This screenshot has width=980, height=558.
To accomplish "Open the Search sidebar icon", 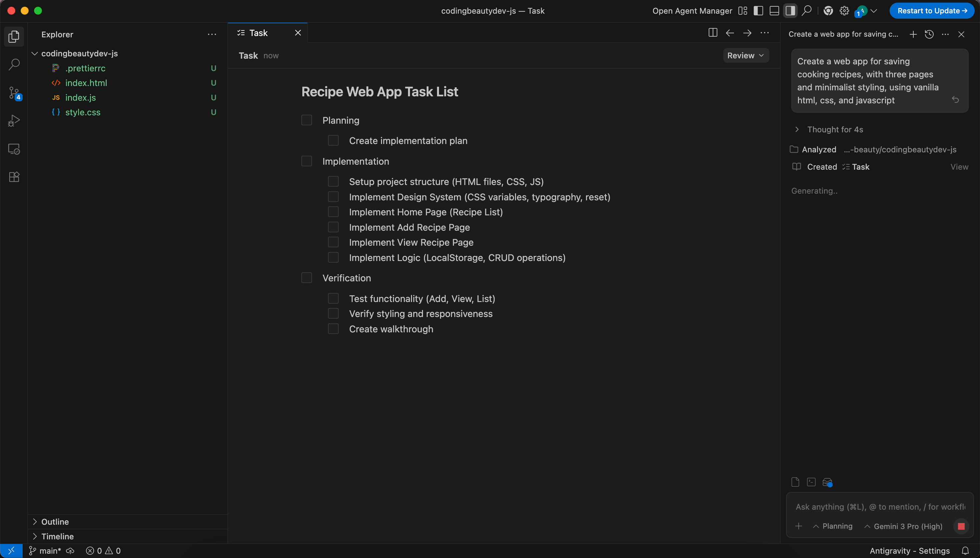I will (14, 64).
